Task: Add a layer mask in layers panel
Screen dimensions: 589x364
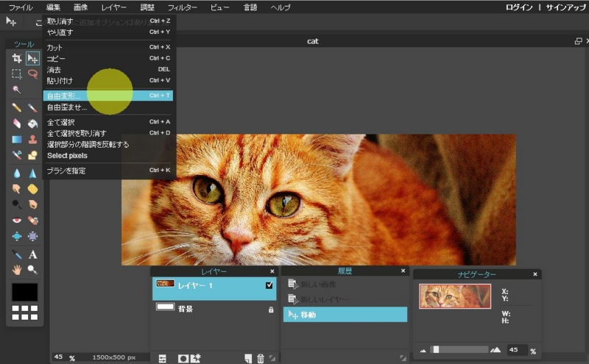Action: (183, 359)
